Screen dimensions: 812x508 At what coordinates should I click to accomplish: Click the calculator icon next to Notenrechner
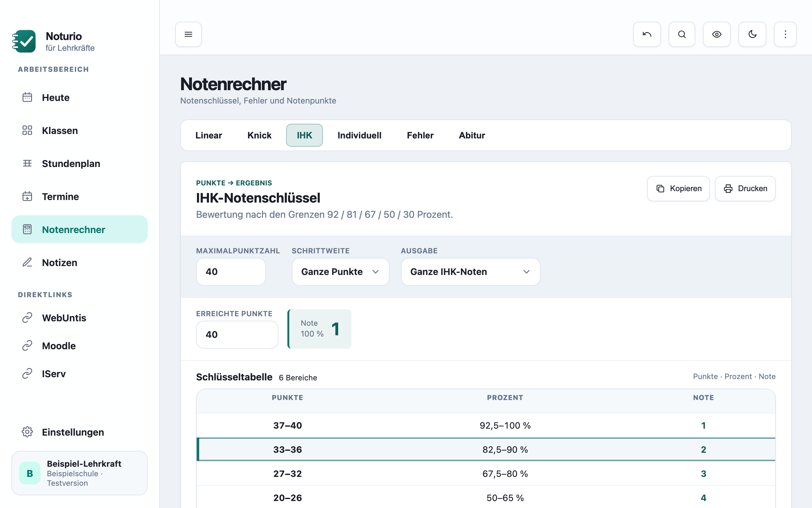click(x=27, y=230)
